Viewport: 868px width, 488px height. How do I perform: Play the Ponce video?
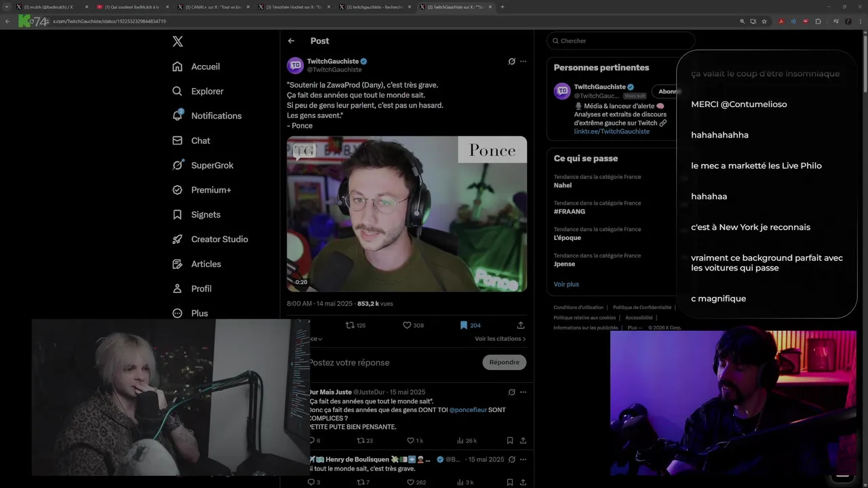407,214
